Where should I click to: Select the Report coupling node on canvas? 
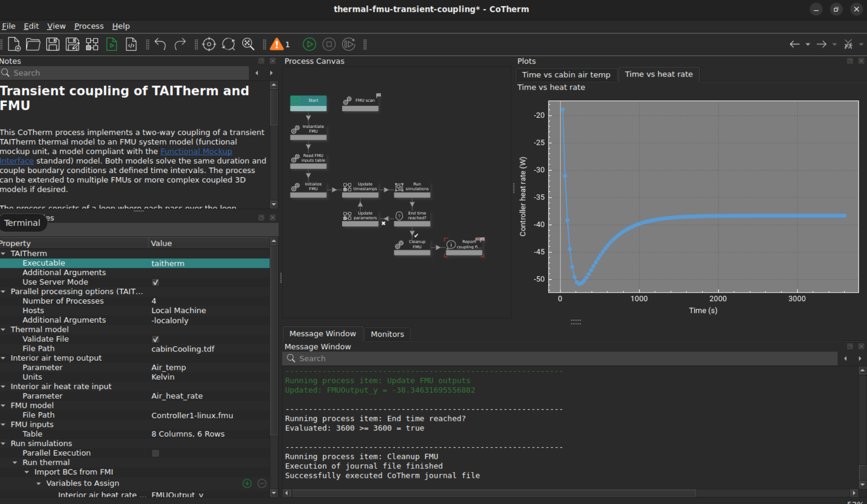(x=464, y=247)
